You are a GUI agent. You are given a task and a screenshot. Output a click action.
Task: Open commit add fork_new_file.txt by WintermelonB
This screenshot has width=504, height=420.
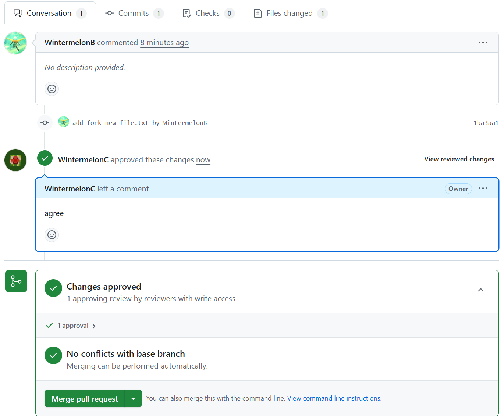139,123
